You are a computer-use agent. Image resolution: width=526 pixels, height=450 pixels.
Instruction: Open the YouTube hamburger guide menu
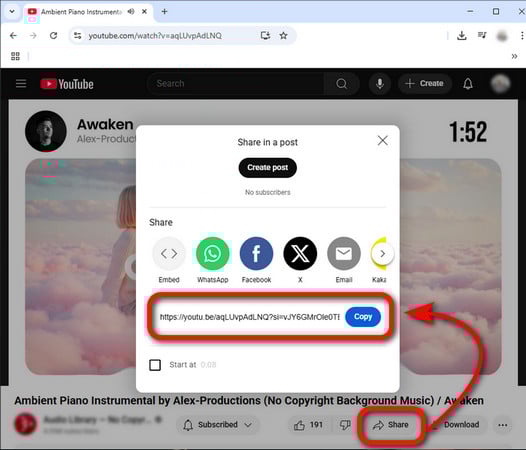point(21,84)
